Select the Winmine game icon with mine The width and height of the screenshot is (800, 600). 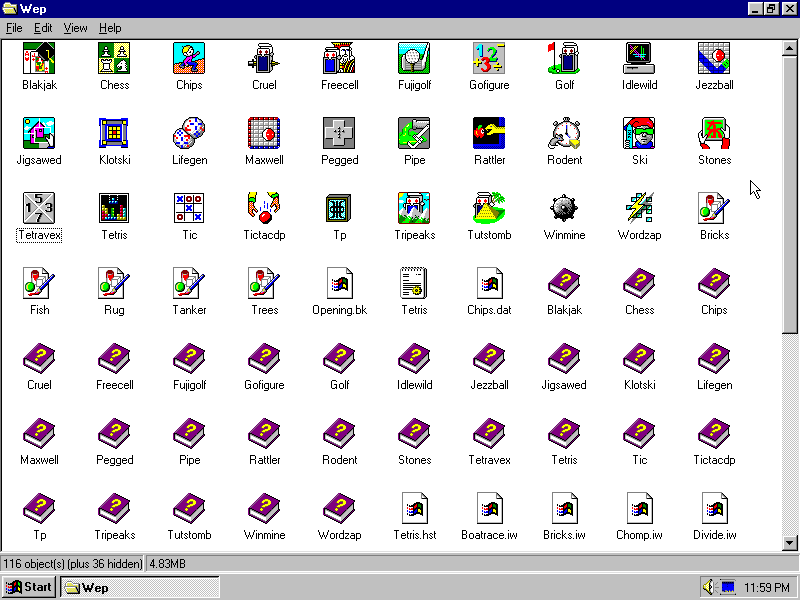click(x=564, y=208)
